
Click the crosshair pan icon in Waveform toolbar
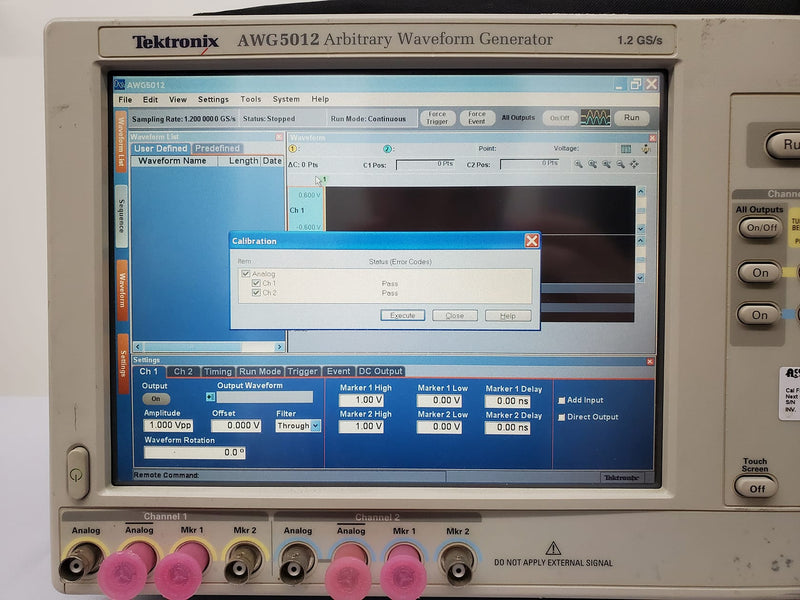[634, 164]
